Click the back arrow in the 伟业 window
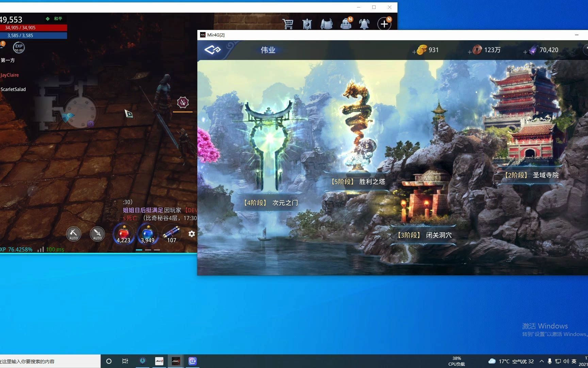The width and height of the screenshot is (588, 368). 212,50
